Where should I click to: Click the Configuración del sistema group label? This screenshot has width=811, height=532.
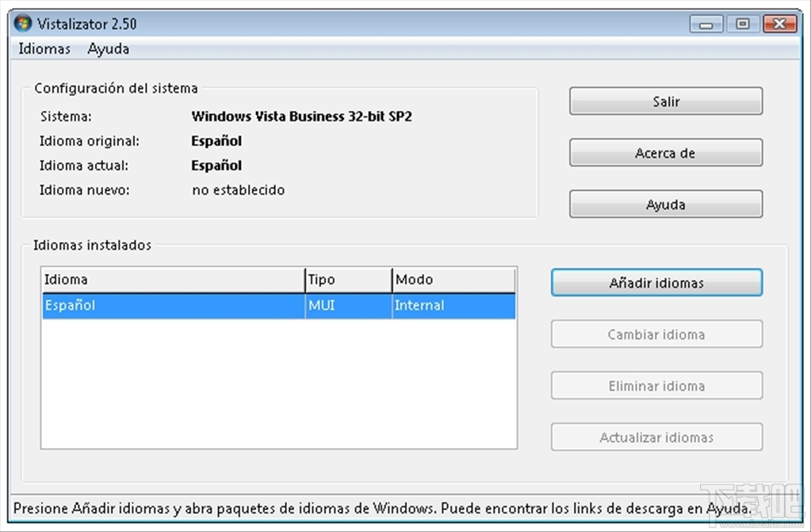(x=115, y=88)
